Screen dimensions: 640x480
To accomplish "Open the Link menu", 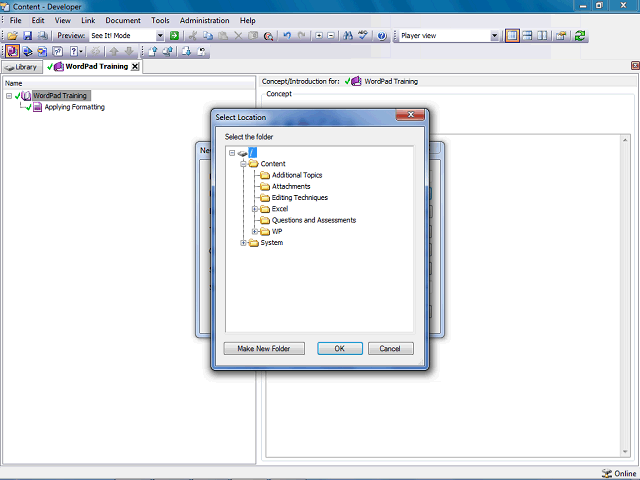I will point(88,20).
